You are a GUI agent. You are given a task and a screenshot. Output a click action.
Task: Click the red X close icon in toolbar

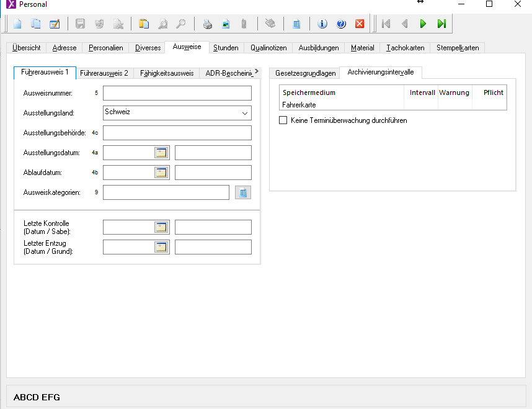pos(360,24)
